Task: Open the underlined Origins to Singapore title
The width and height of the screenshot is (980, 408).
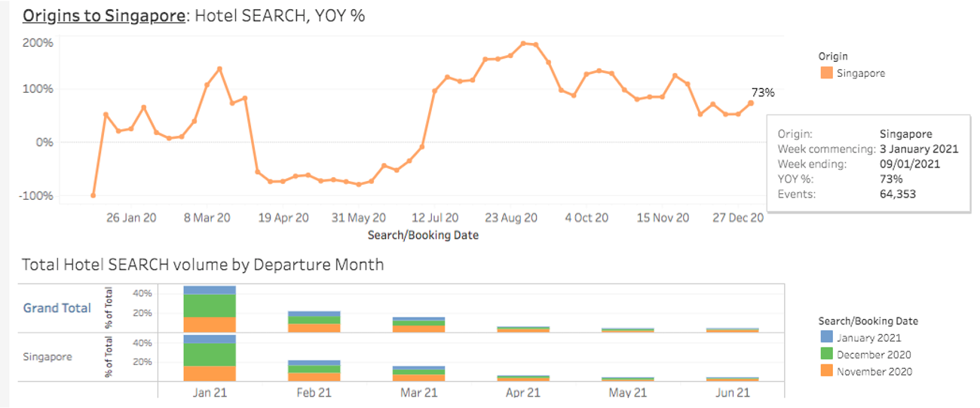Action: point(104,15)
